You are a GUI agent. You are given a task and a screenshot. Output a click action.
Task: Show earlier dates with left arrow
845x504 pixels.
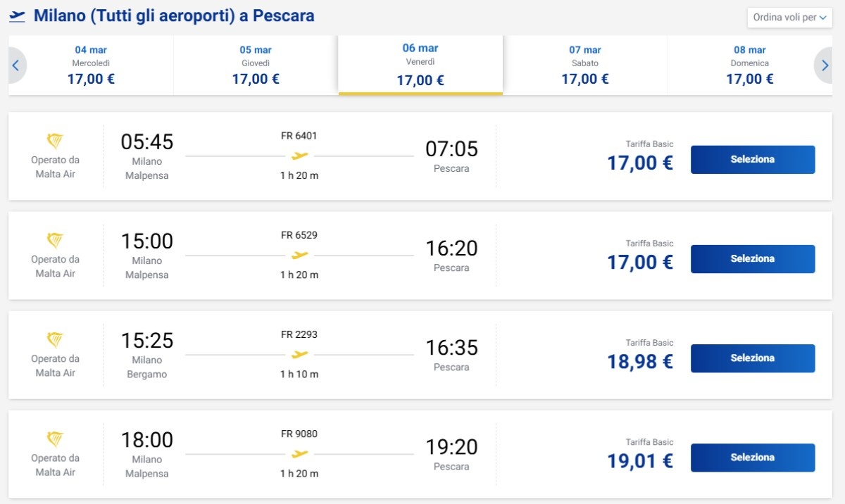pos(16,66)
